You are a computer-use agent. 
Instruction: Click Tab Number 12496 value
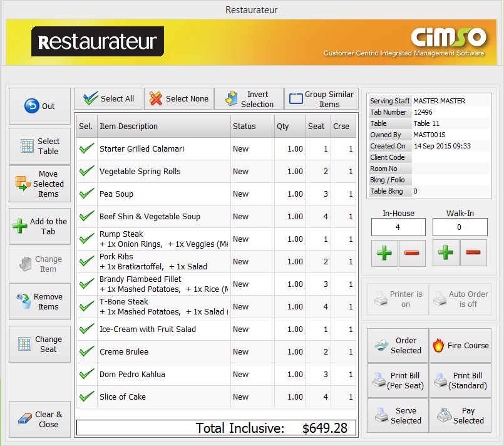coord(423,112)
